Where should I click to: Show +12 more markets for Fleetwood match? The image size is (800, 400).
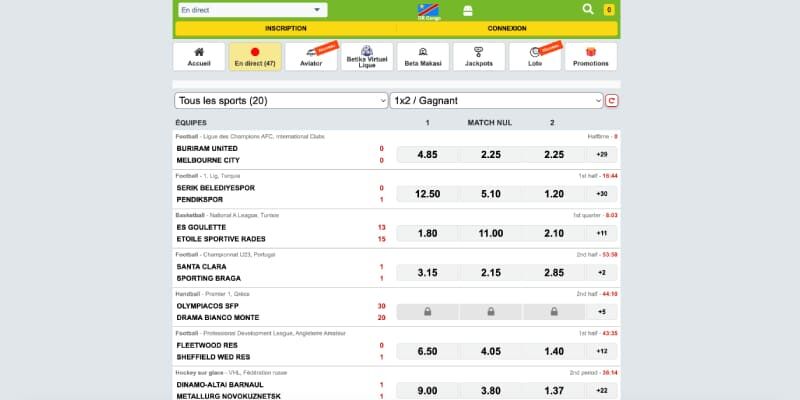[602, 351]
